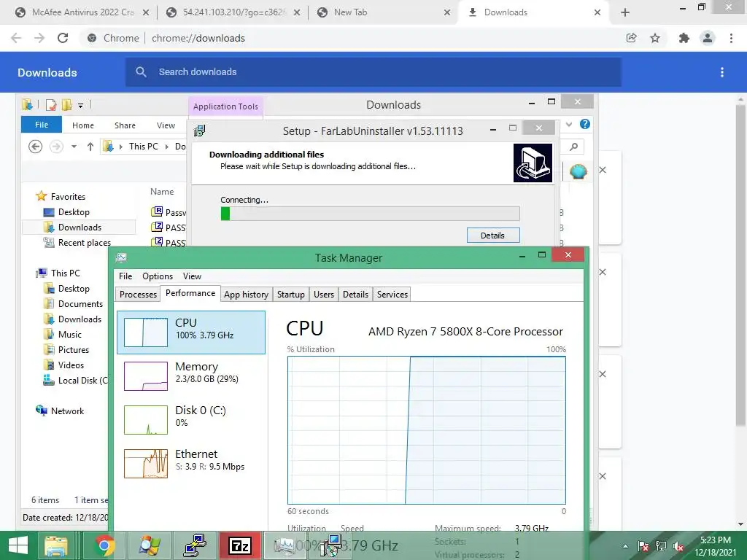Select Pictures folder under This PC
Screen dimensions: 747x560
[74, 349]
